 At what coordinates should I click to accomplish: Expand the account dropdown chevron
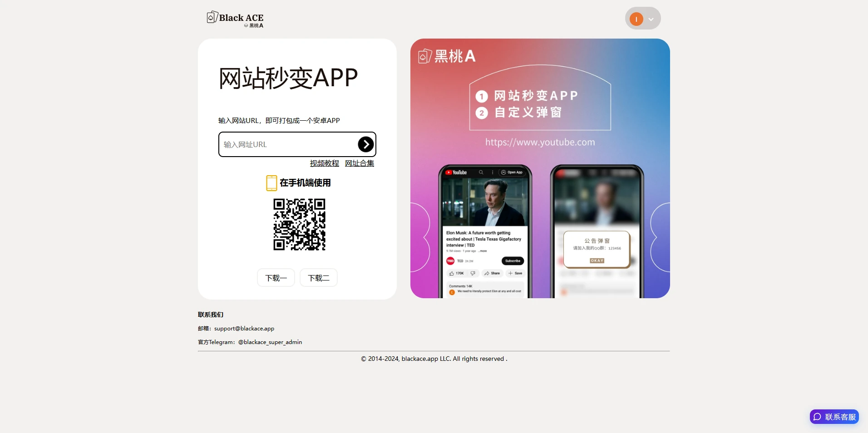pos(651,19)
